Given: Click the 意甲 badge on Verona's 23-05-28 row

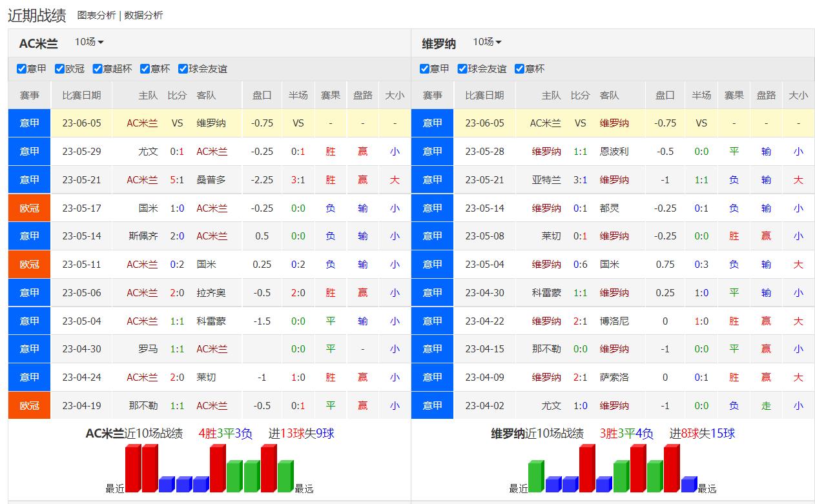Looking at the screenshot, I should (x=432, y=151).
